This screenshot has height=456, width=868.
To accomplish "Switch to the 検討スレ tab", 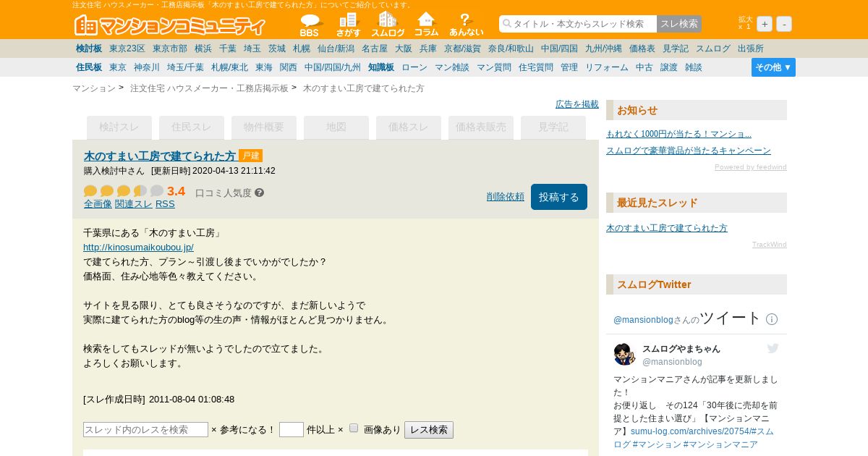I will coord(119,127).
